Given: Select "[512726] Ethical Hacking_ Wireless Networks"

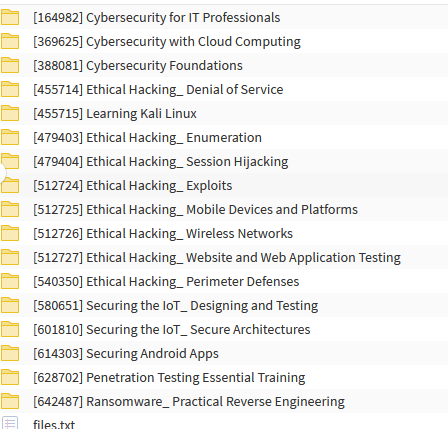Looking at the screenshot, I should coord(163,234).
